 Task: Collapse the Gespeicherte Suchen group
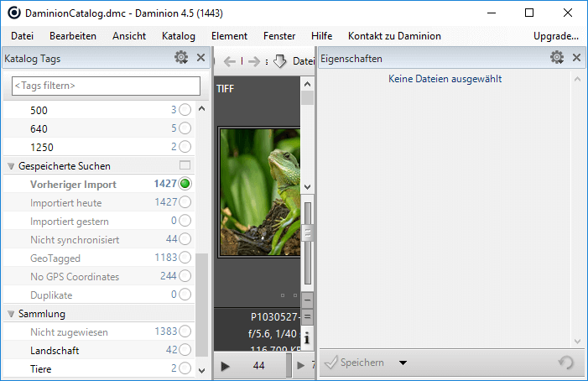click(11, 166)
